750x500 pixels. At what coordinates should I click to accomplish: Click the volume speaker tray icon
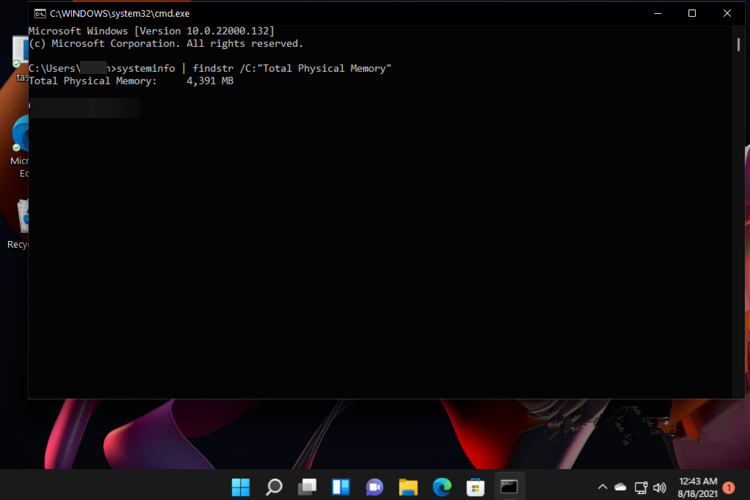pos(659,487)
